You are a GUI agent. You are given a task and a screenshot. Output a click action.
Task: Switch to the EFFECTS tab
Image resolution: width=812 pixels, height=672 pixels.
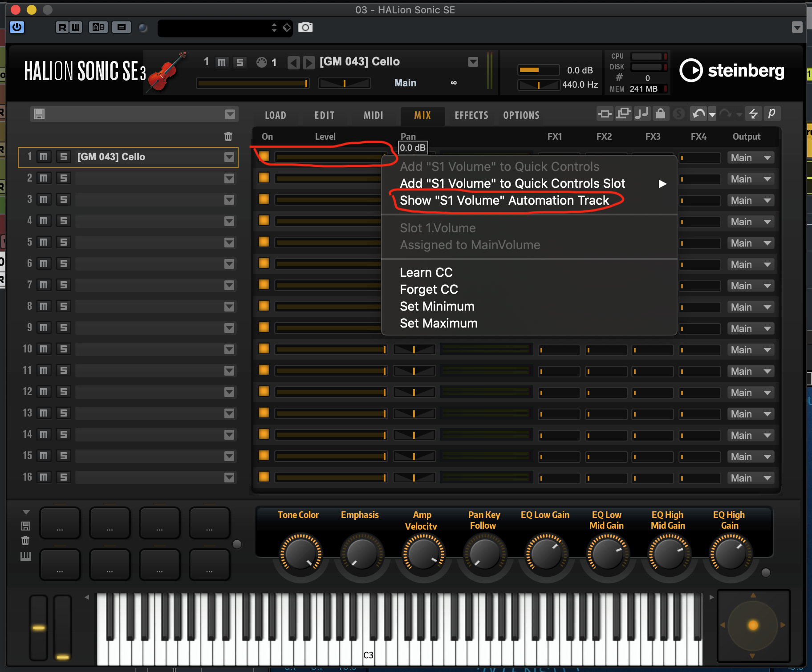(x=471, y=115)
